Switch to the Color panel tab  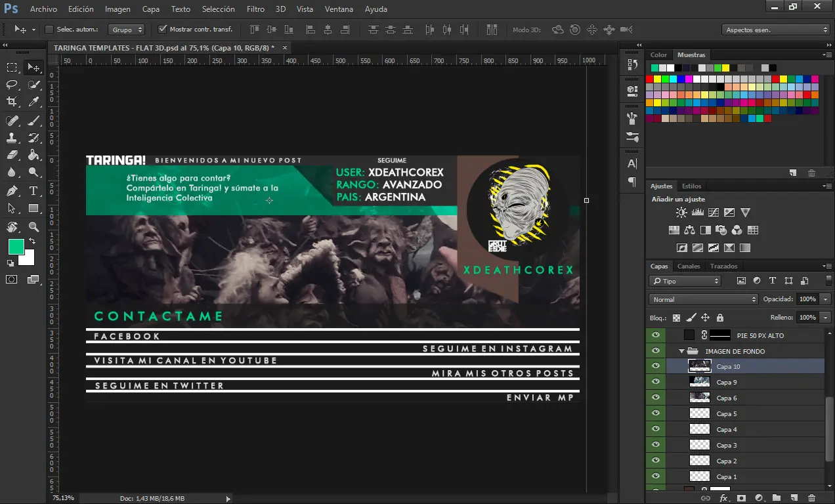[x=658, y=55]
